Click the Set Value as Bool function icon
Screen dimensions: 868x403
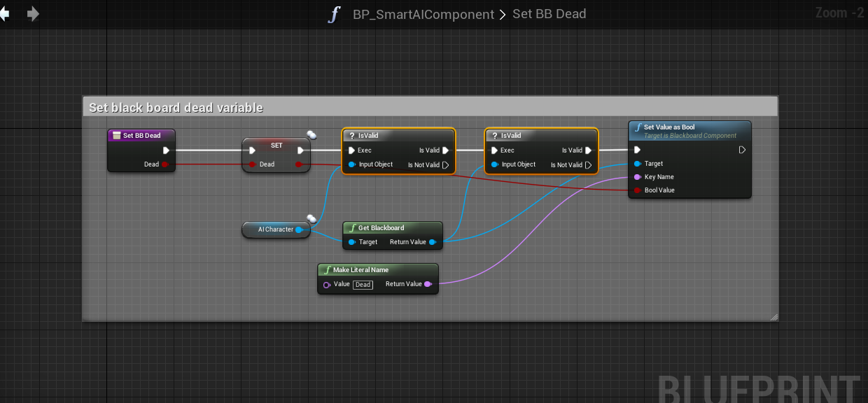(x=638, y=128)
